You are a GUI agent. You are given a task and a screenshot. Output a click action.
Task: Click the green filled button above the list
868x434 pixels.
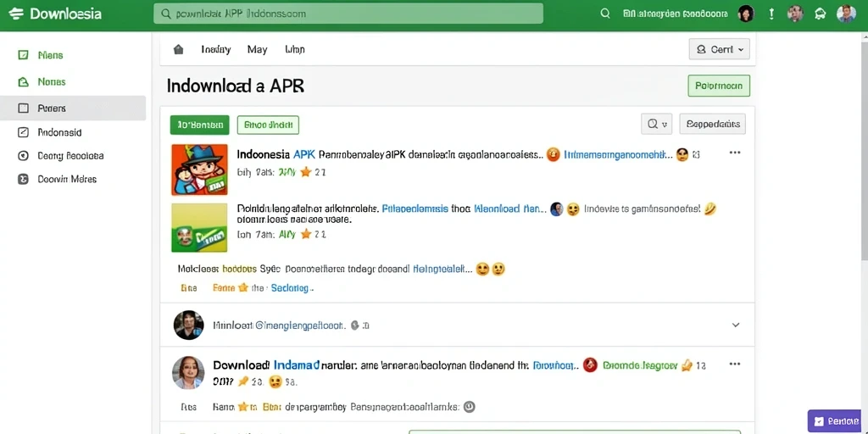click(199, 125)
